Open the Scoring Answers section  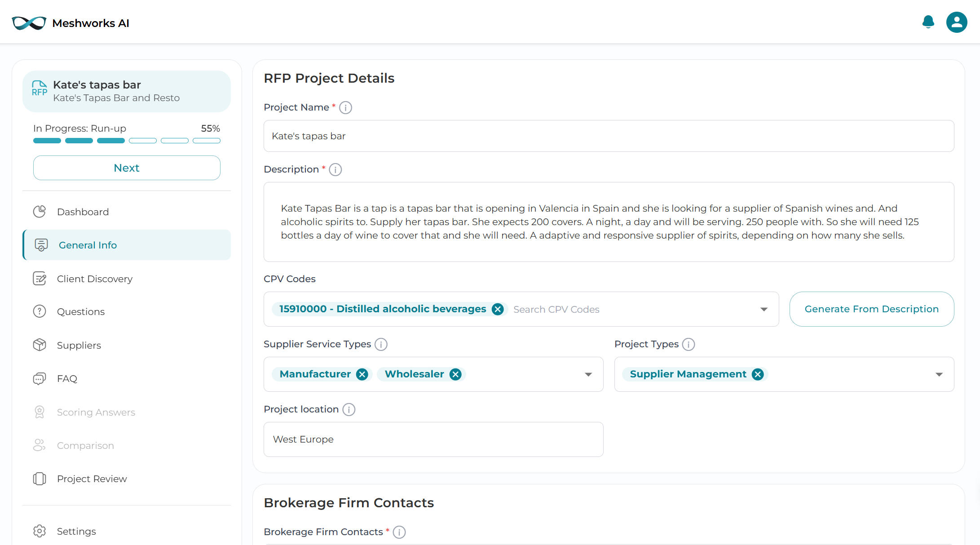[x=96, y=412]
